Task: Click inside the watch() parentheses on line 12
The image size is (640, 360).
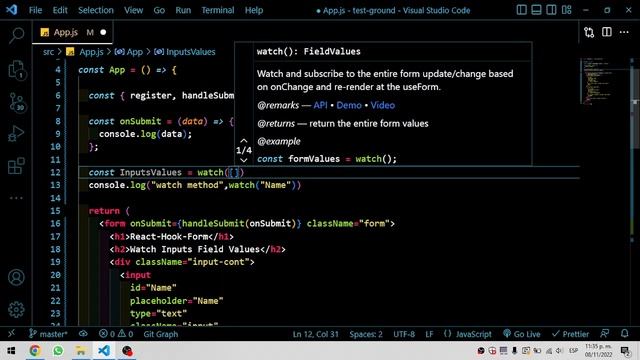Action: coord(234,172)
